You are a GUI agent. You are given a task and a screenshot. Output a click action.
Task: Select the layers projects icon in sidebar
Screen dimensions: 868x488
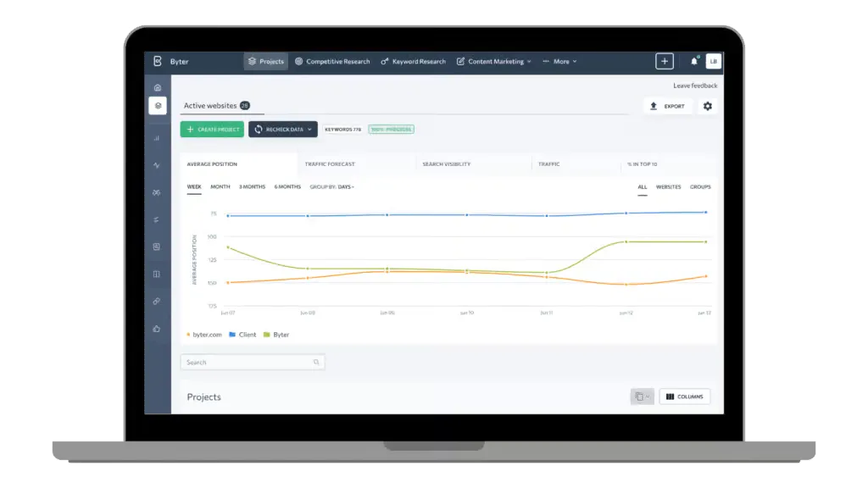(x=158, y=106)
